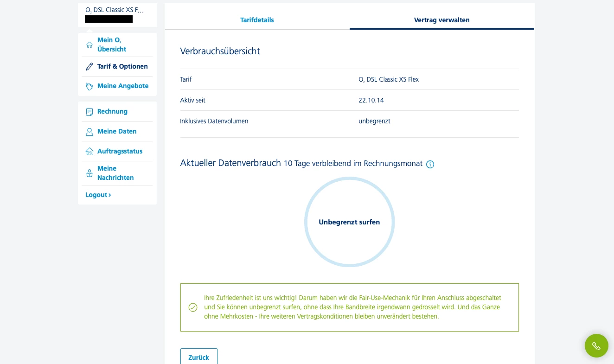The image size is (614, 364).
Task: Click the Verbrauchsübersicht heading
Action: pos(220,51)
